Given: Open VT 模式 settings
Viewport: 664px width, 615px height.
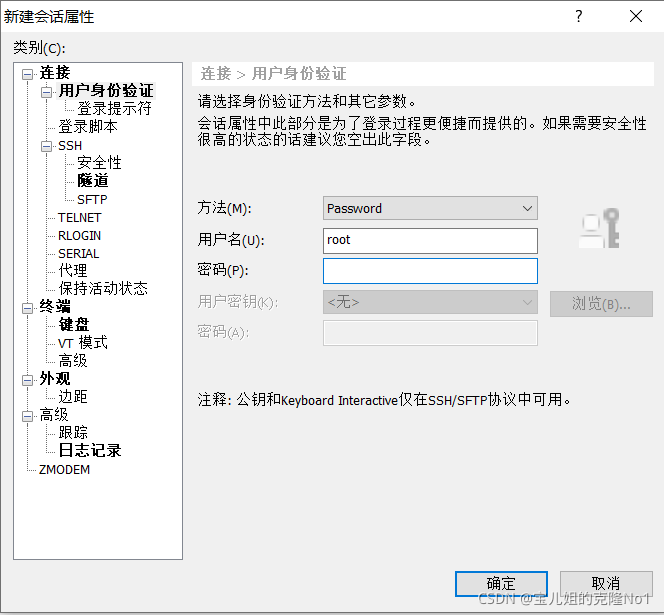Looking at the screenshot, I should (83, 343).
